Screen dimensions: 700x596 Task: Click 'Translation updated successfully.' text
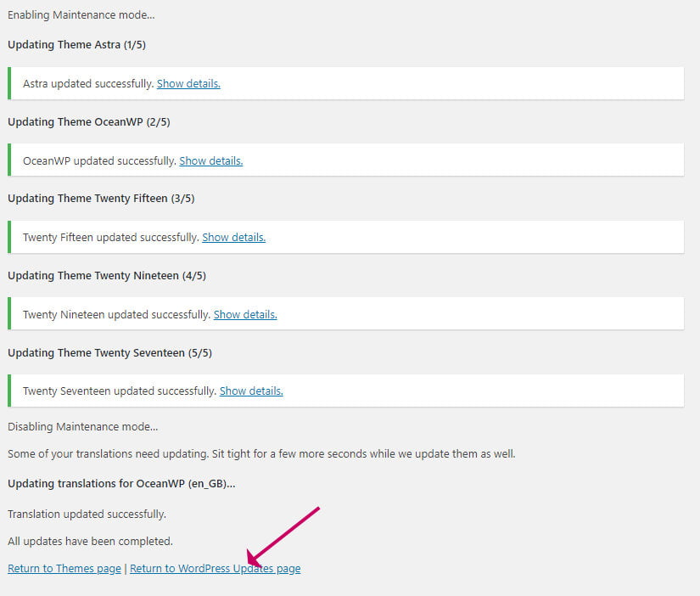coord(87,514)
